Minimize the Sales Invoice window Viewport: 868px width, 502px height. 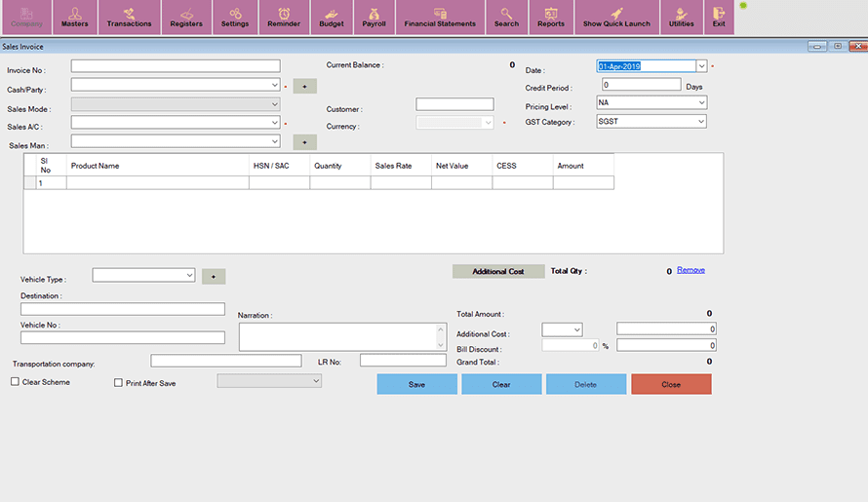(817, 47)
